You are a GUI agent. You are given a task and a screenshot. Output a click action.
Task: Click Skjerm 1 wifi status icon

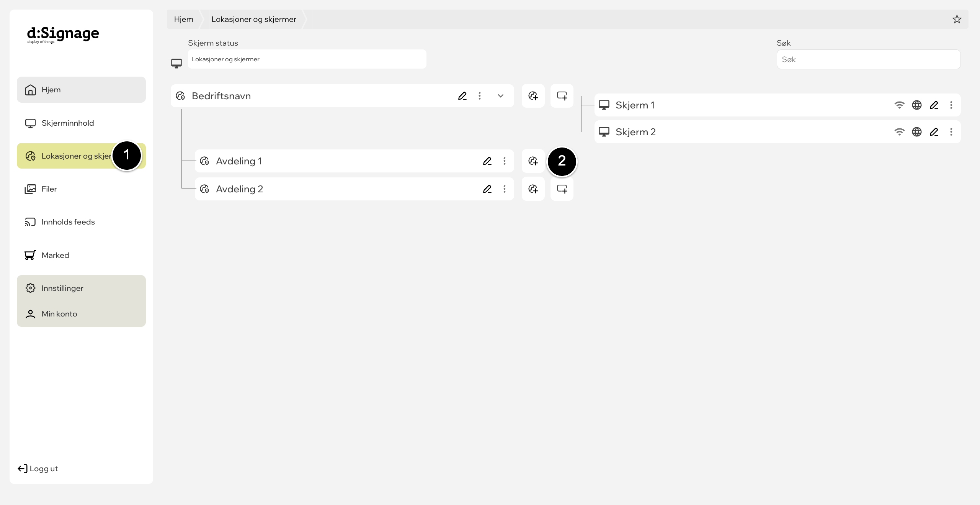900,105
